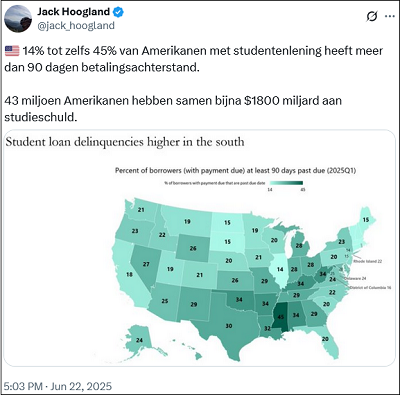Click the District of Columbia 16 label

[x=370, y=287]
